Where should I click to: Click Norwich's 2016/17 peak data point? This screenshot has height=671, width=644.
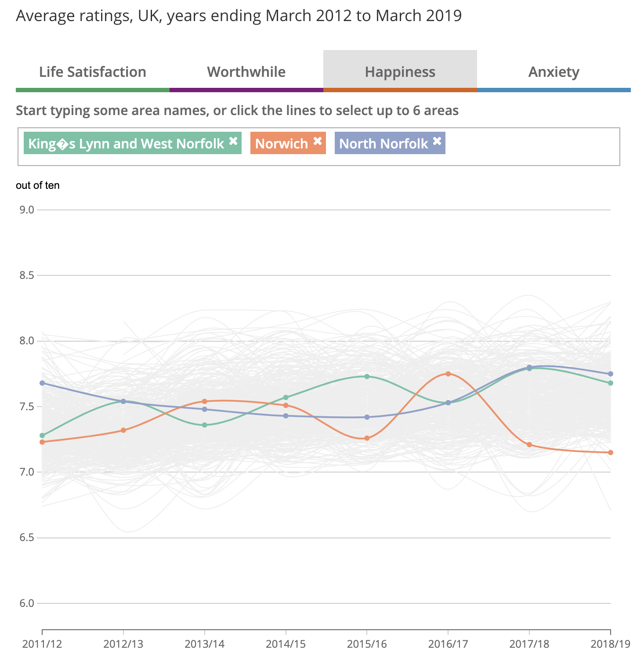448,374
